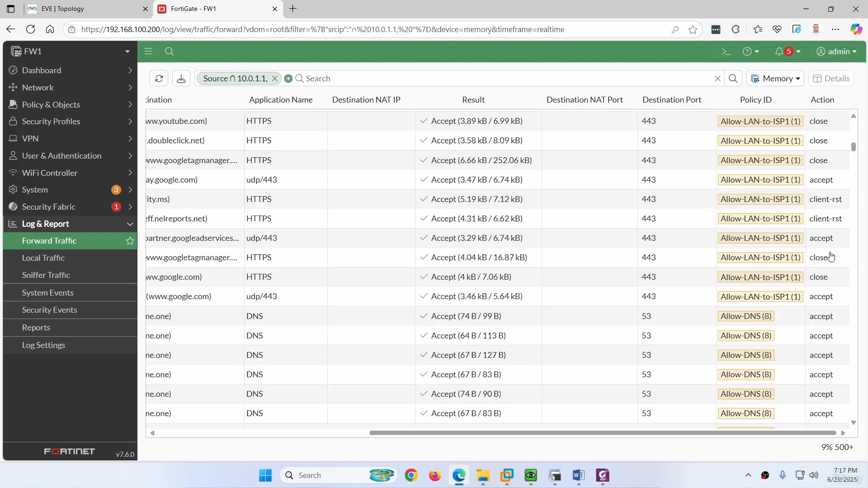Screen dimensions: 868x488
Task: Click the download log icon button
Action: click(181, 79)
